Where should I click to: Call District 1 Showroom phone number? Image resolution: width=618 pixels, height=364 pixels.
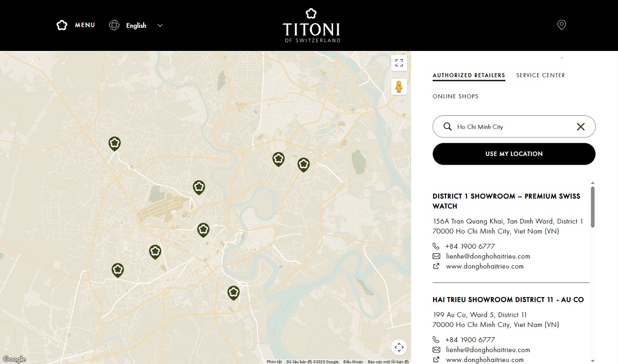pyautogui.click(x=470, y=246)
